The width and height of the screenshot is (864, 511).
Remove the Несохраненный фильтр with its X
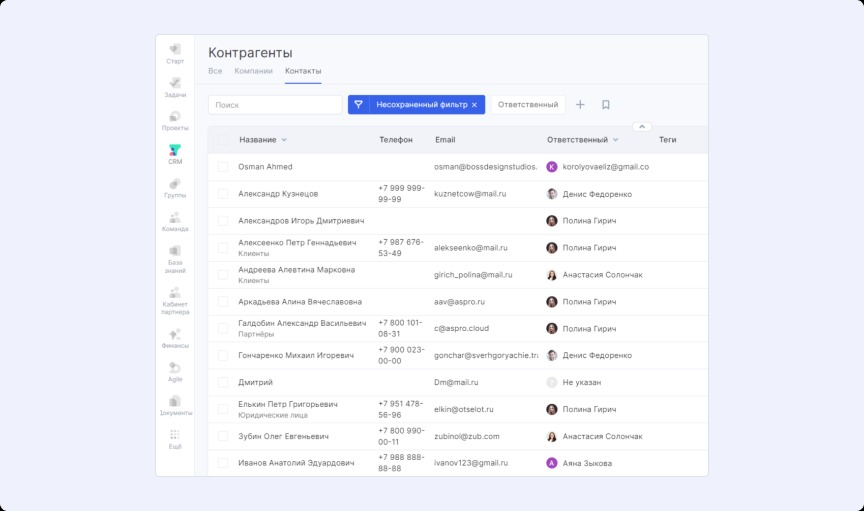474,105
